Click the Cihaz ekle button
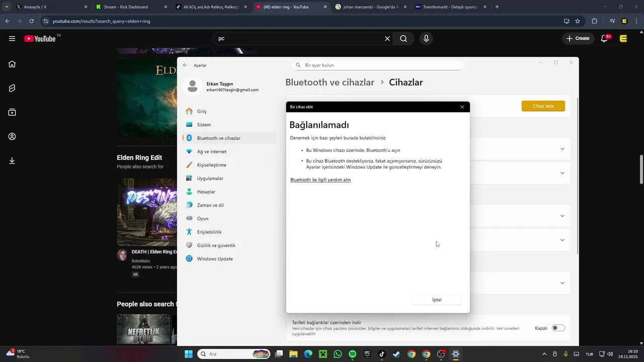The height and width of the screenshot is (362, 644). 543,106
